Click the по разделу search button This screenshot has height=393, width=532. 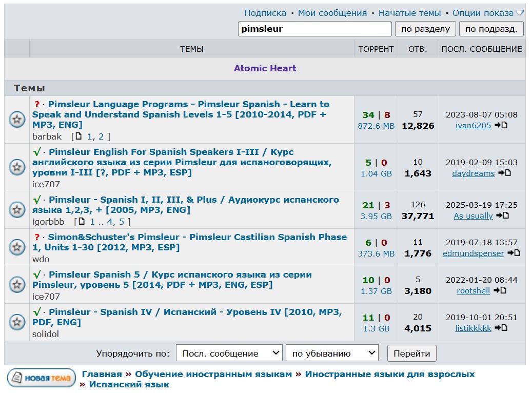(425, 29)
